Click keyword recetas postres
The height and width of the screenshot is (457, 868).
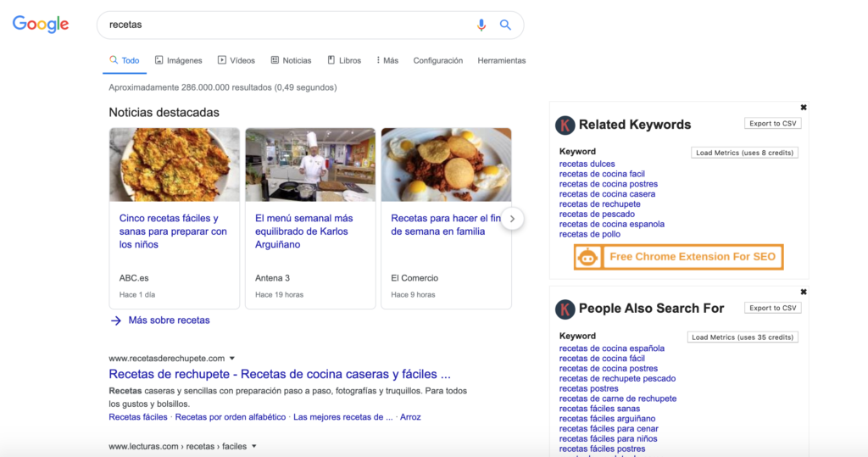coord(588,388)
